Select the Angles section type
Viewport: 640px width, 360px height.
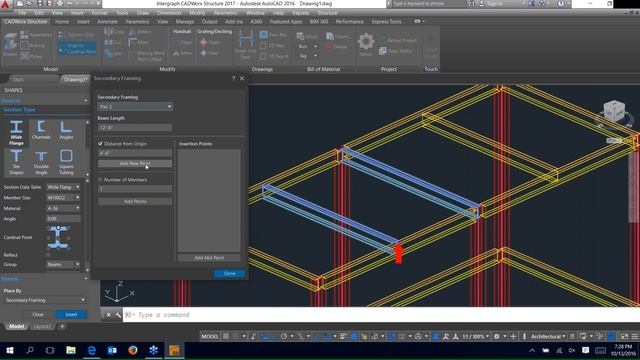(x=66, y=131)
